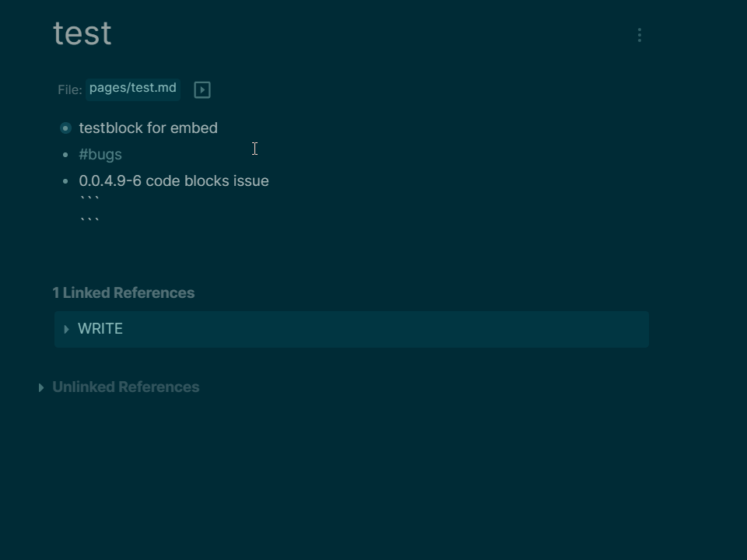Click the arrow icon beside Unlinked References
Screen dimensions: 747x560
point(41,387)
